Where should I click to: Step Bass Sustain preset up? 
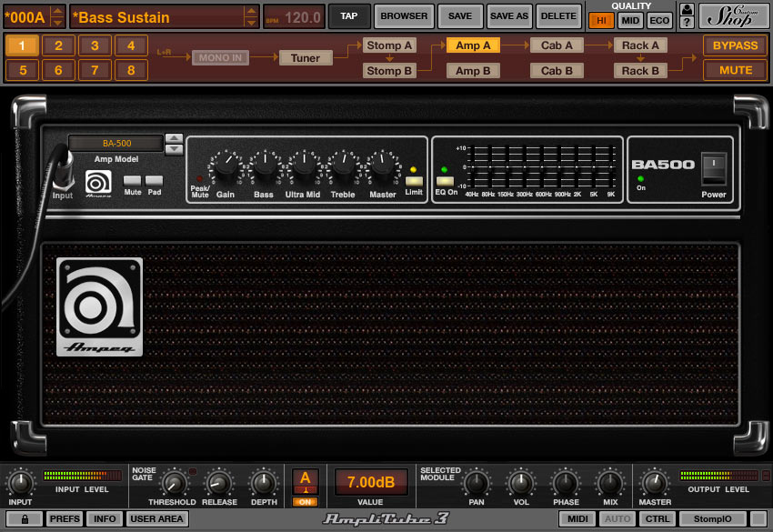tap(251, 11)
